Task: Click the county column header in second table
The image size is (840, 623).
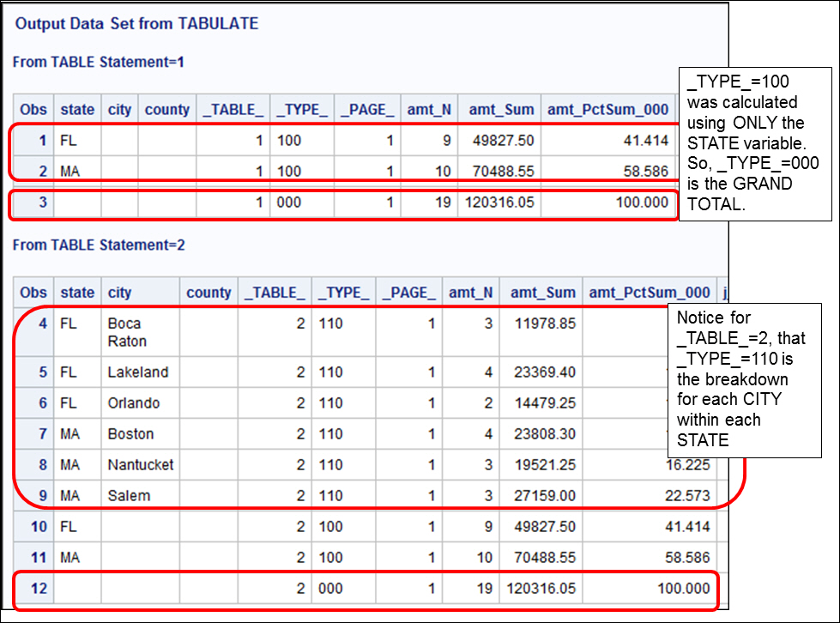Action: [208, 293]
